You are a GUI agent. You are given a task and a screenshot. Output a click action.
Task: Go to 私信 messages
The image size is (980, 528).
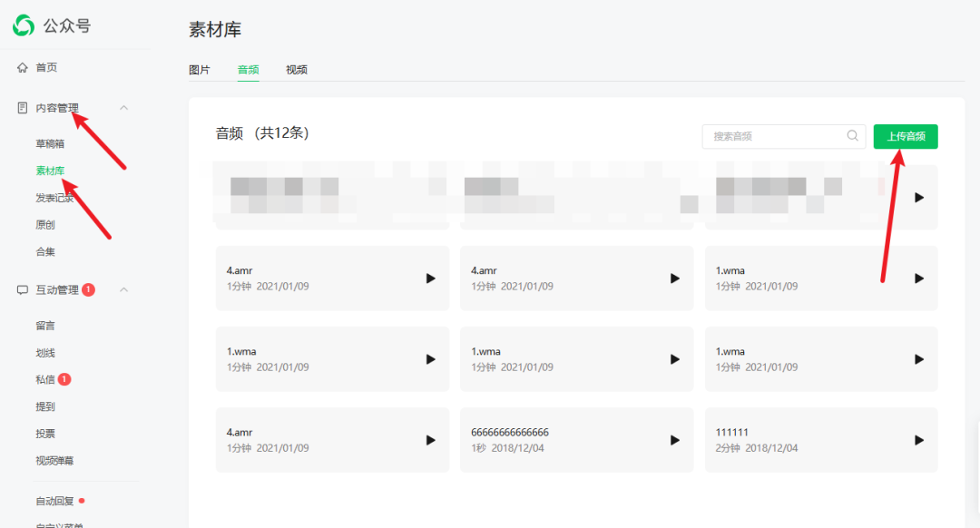pos(45,379)
